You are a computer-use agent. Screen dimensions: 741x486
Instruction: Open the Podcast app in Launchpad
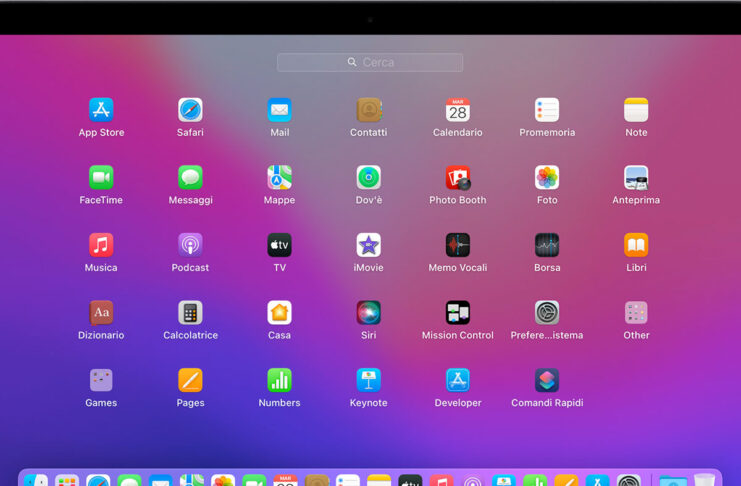click(190, 245)
